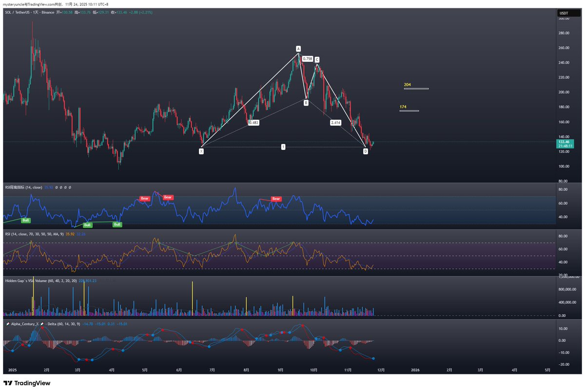The width and height of the screenshot is (585, 392).
Task: Click the RSI背离指标 (14, close) indicator title
Action: click(24, 187)
